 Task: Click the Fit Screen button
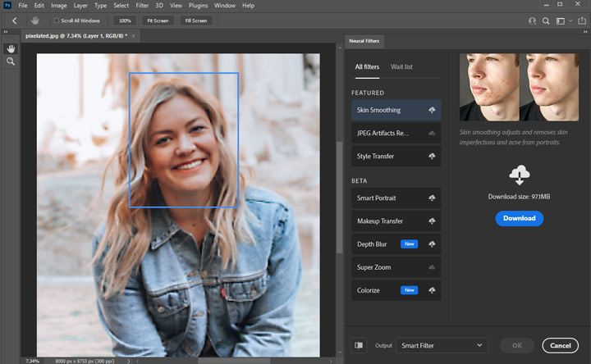(x=158, y=20)
